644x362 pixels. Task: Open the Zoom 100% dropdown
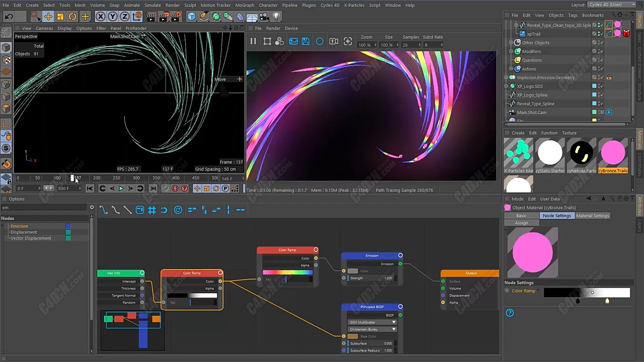[x=367, y=45]
